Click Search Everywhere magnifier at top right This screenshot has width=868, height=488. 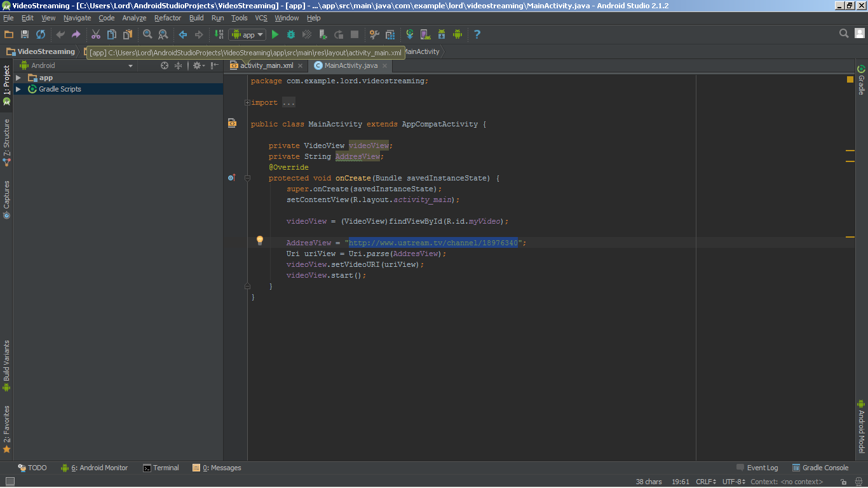point(844,34)
